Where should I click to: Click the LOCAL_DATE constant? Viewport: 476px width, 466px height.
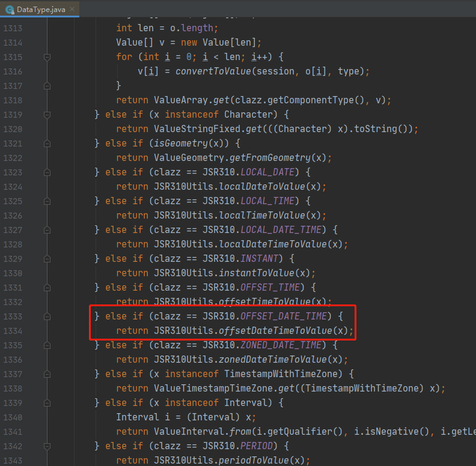[267, 172]
